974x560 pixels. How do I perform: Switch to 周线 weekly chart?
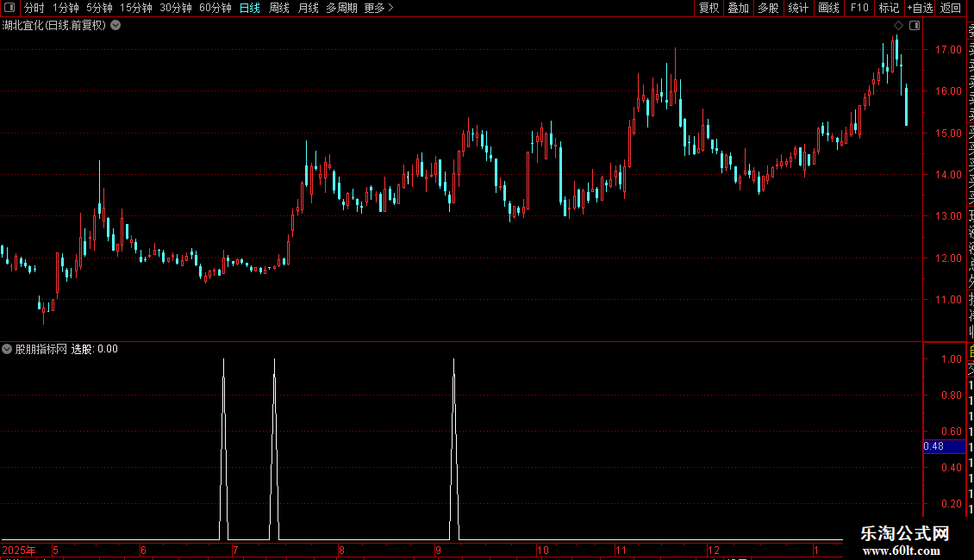(279, 8)
